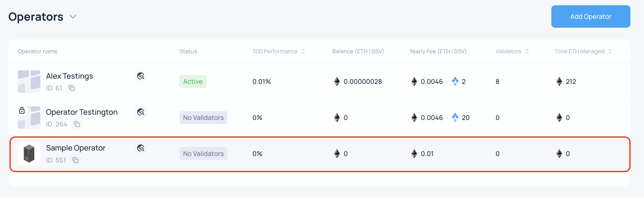This screenshot has width=644, height=197.
Task: Click Ethereum icon beside 212 total ETH
Action: click(x=559, y=82)
